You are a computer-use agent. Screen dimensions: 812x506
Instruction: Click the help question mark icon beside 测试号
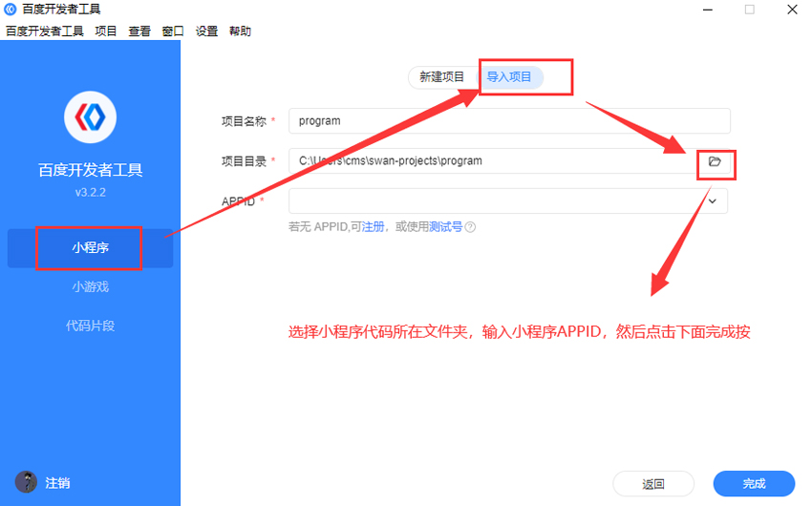(x=470, y=227)
